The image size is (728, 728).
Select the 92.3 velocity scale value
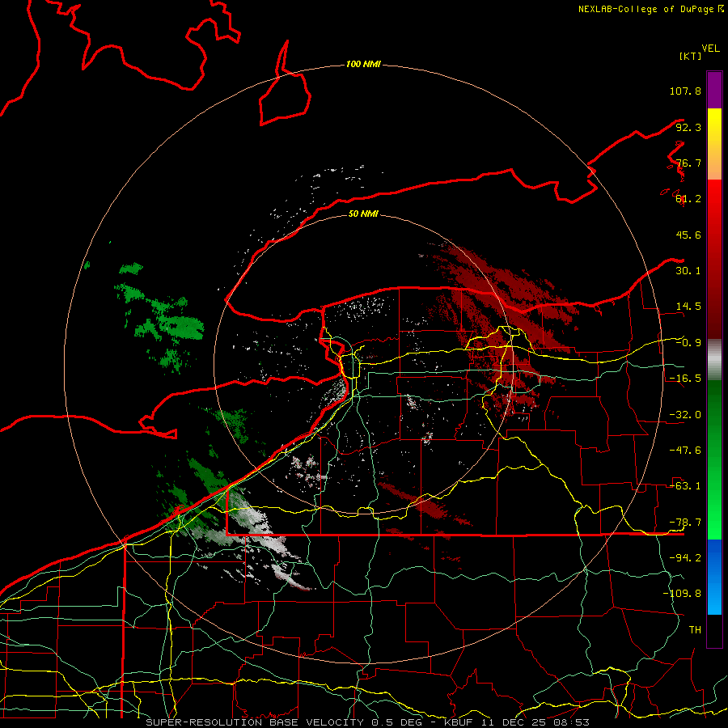coord(688,127)
